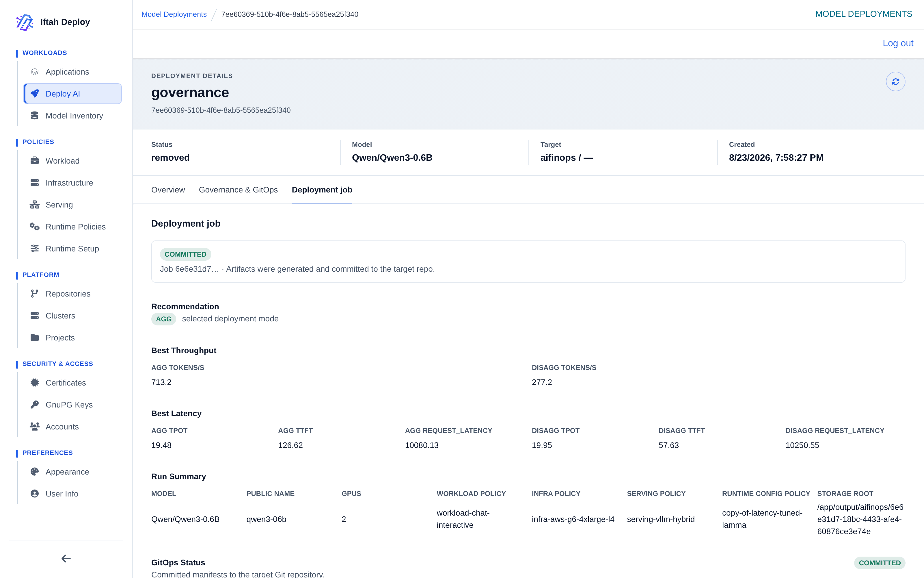
Task: Click DISAGG tokens/s value 277.2
Action: 542,382
